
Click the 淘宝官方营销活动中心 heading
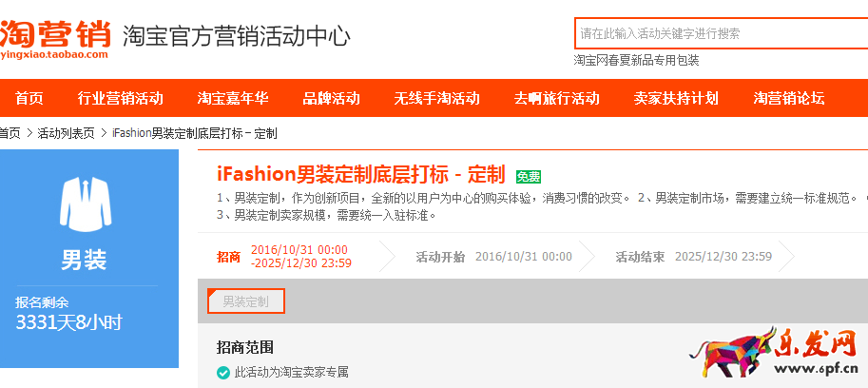click(x=236, y=36)
